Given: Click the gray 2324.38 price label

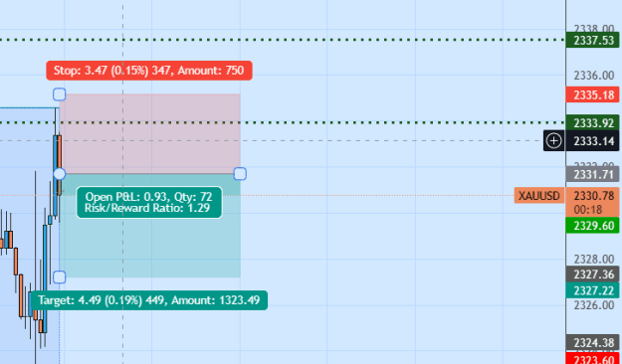Looking at the screenshot, I should (593, 342).
